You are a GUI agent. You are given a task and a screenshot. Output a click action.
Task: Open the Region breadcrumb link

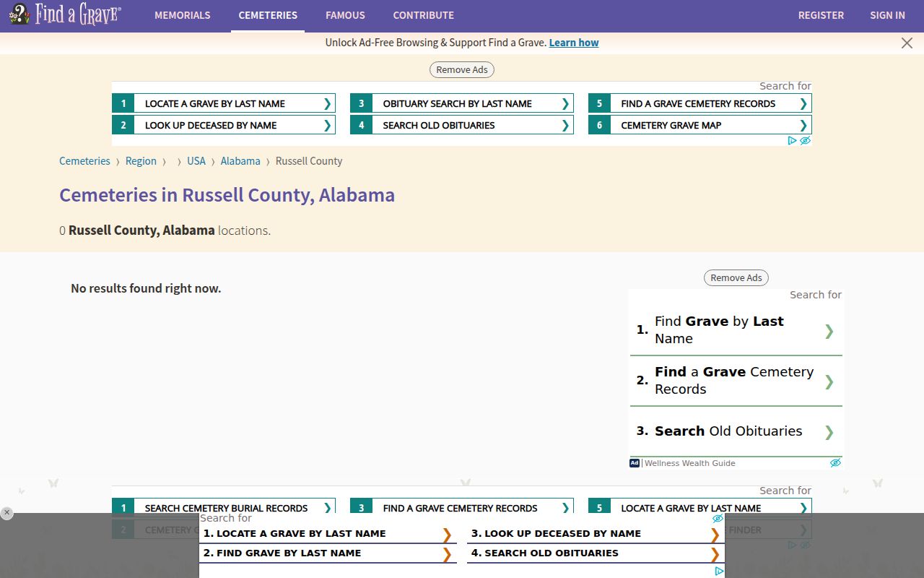click(141, 161)
